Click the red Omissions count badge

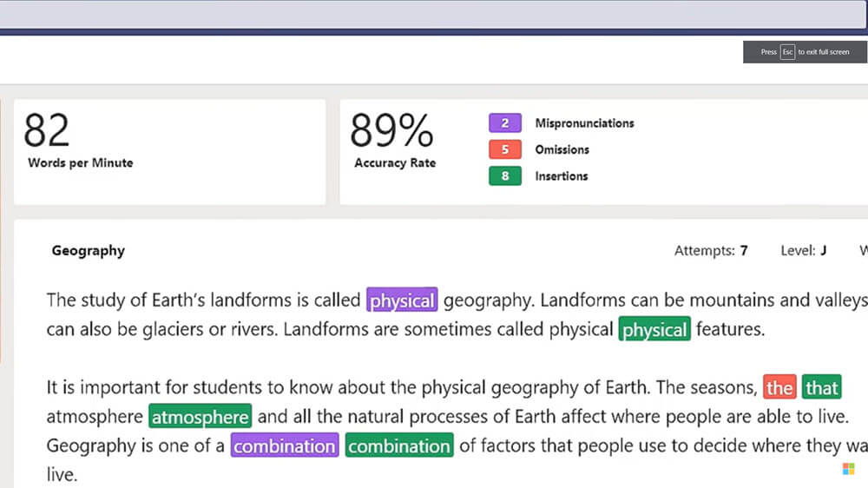pos(505,149)
